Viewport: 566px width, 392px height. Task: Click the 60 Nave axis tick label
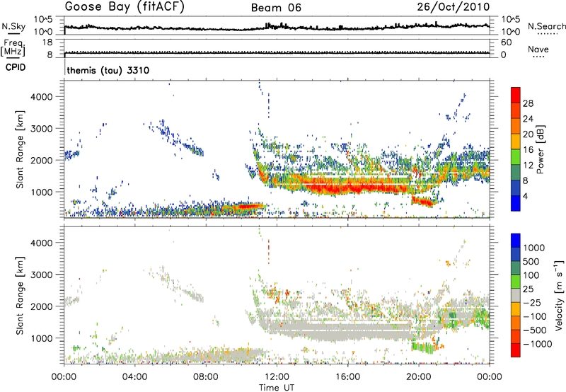(x=506, y=42)
